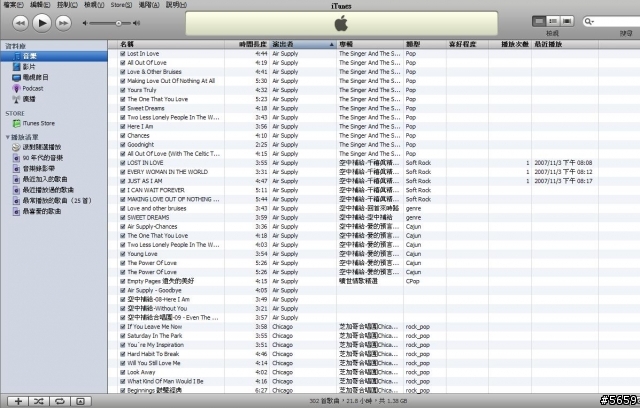Sort by the last played column header
The height and width of the screenshot is (408, 640).
[565, 44]
